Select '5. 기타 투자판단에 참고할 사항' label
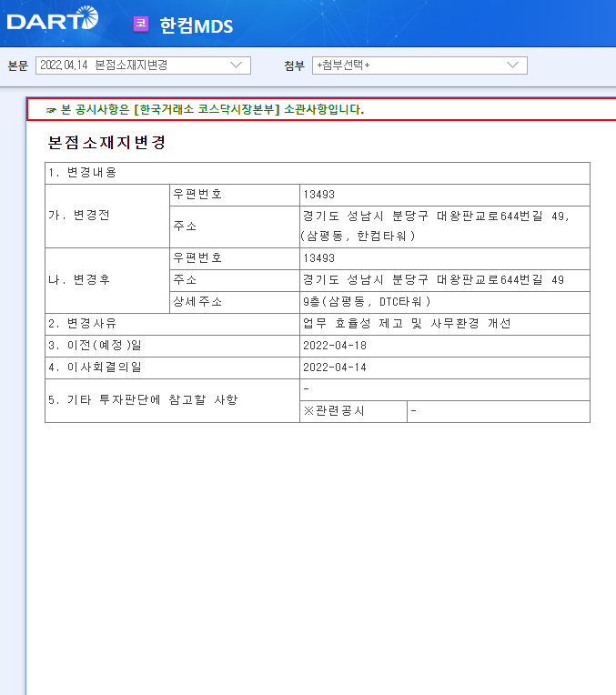 (x=143, y=399)
